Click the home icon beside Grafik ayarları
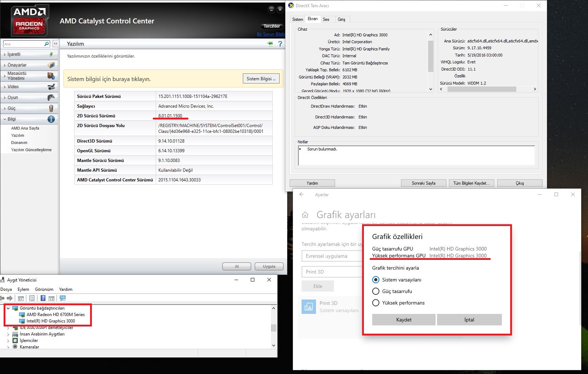This screenshot has width=588, height=374. pos(305,215)
